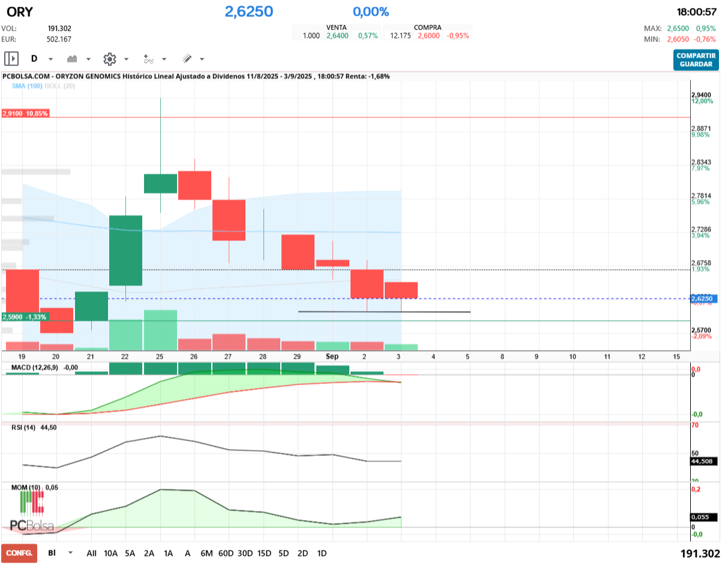Image resolution: width=728 pixels, height=566 pixels.
Task: Click the tall green candle for day 22
Action: coord(125,250)
